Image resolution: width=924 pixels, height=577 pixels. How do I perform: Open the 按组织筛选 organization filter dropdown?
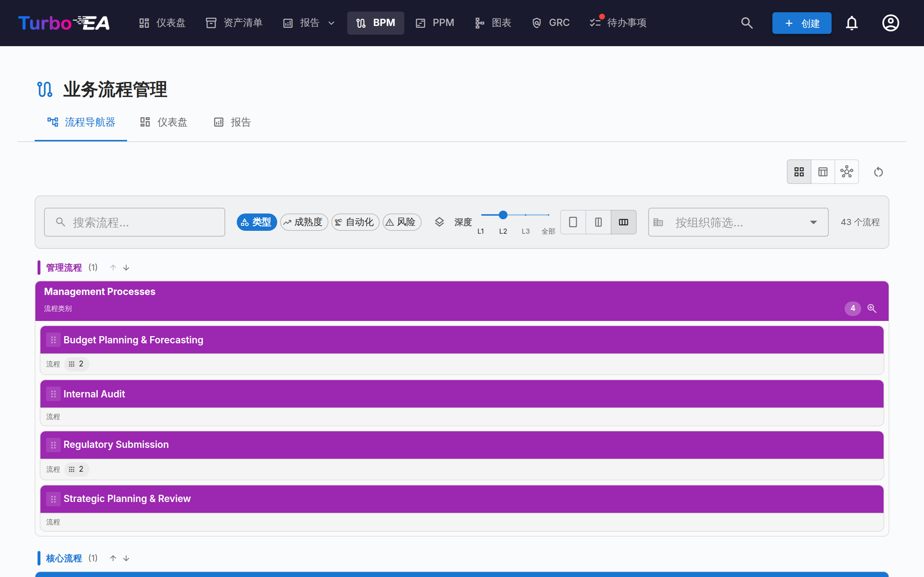tap(738, 222)
